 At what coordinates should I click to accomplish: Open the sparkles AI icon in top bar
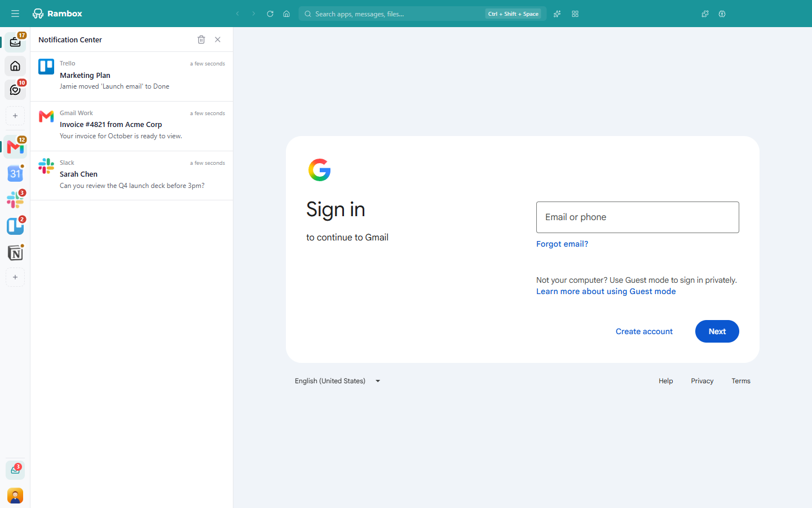(x=557, y=14)
